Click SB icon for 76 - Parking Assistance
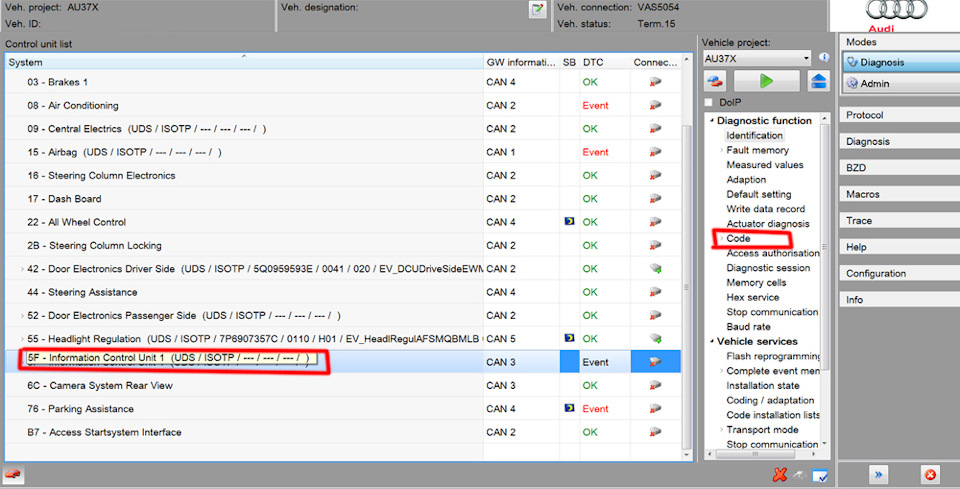960x489 pixels. (569, 408)
